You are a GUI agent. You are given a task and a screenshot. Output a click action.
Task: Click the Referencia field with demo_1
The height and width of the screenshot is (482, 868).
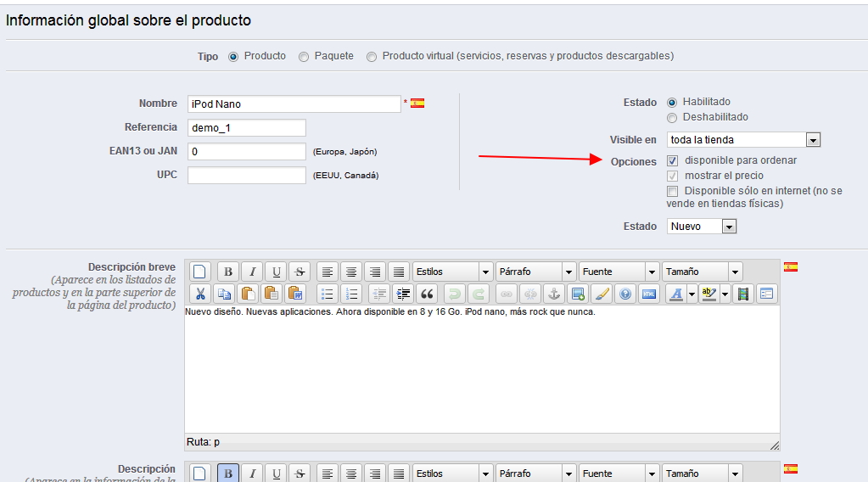(246, 128)
